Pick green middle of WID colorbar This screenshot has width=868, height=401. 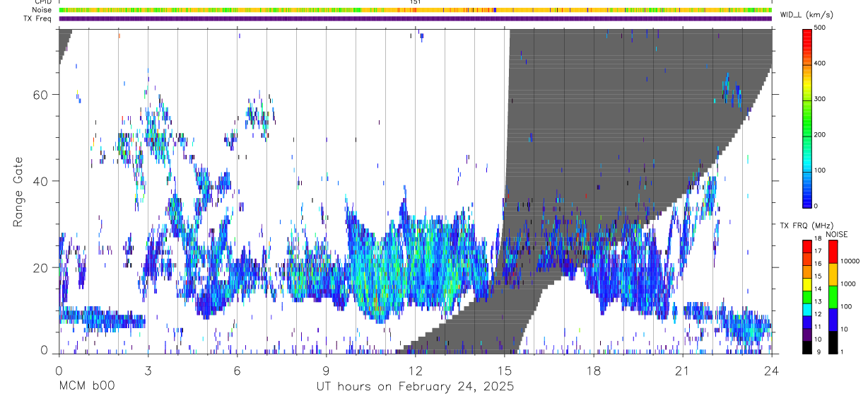807,117
